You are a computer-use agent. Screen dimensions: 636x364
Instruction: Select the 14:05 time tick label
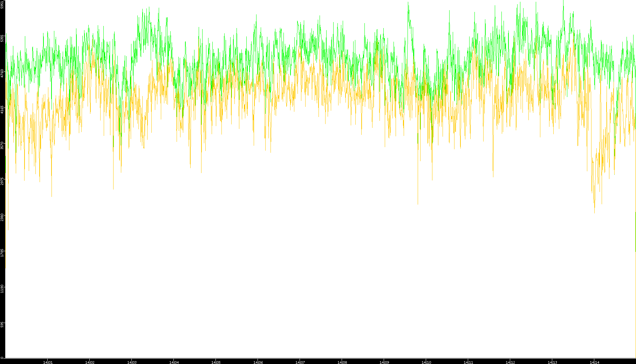(216, 362)
